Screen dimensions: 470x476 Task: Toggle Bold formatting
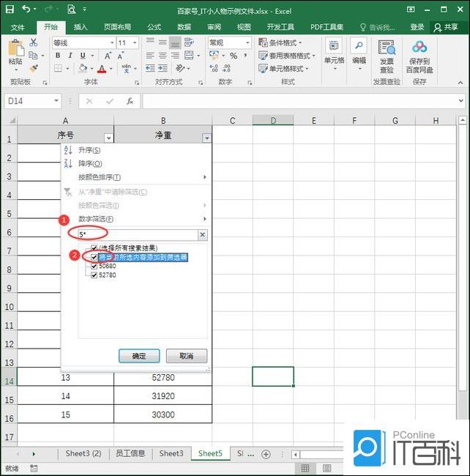pyautogui.click(x=58, y=56)
